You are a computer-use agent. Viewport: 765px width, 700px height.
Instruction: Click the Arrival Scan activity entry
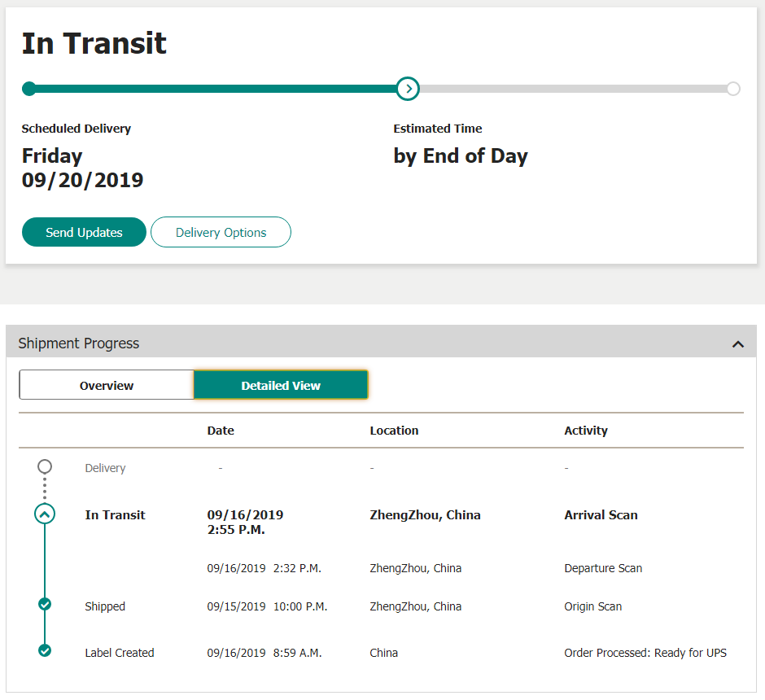pos(601,515)
